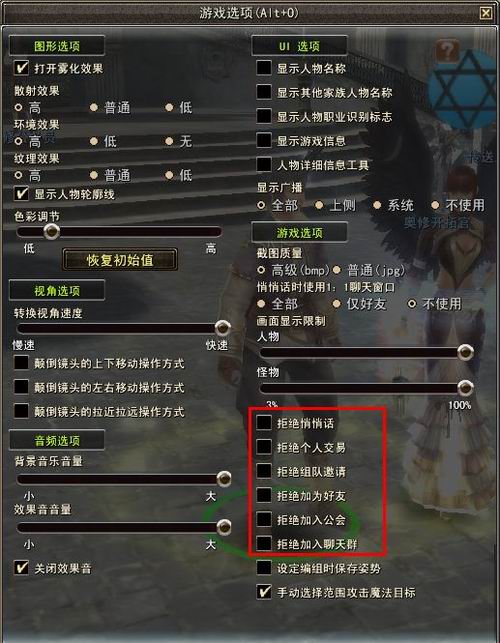This screenshot has width=500, height=643.
Task: Click the 怪物 display limit slider handle
Action: coord(465,387)
